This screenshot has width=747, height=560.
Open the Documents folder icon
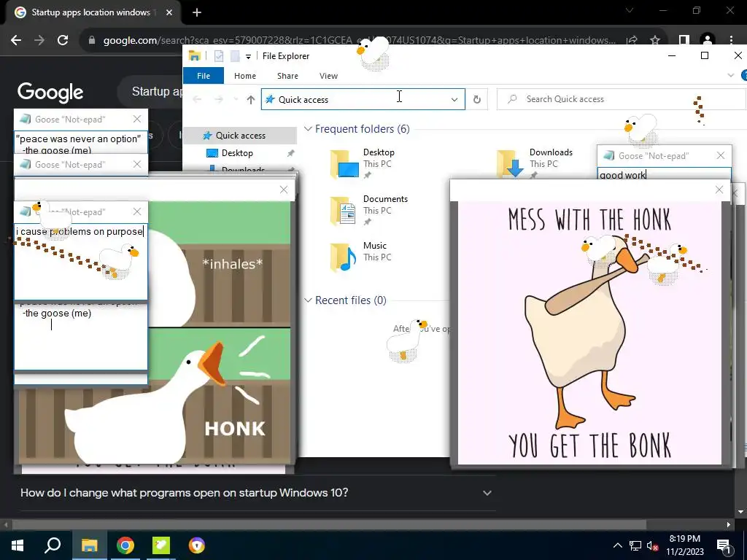344,211
